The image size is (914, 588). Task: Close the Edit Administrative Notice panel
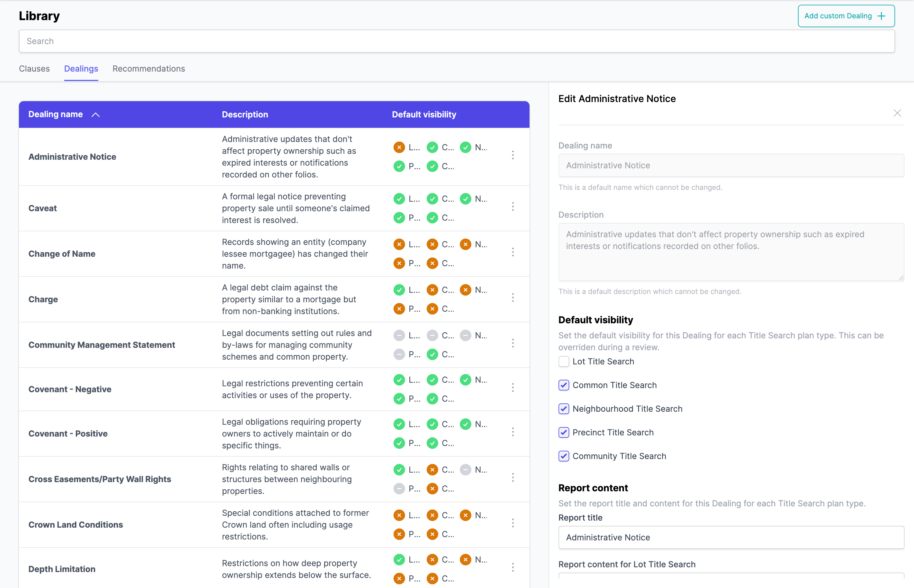pyautogui.click(x=897, y=113)
